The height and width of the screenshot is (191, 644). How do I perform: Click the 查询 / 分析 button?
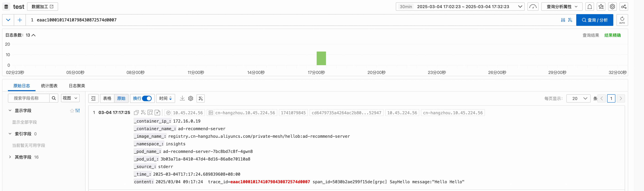595,20
